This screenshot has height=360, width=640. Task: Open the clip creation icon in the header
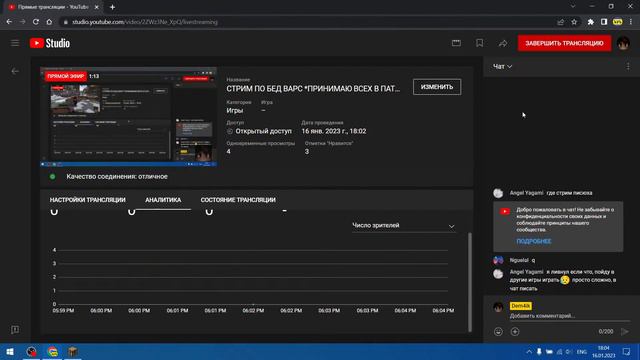pos(456,43)
